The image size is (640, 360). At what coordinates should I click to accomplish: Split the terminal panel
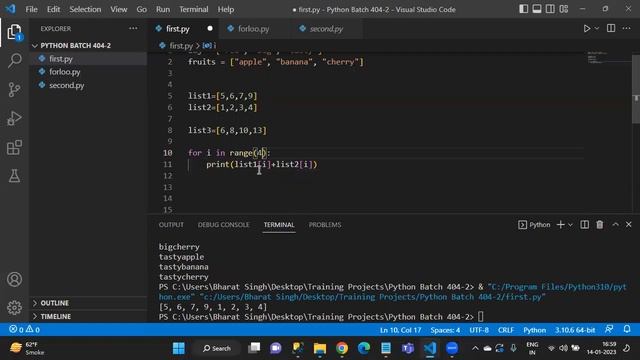coord(584,224)
